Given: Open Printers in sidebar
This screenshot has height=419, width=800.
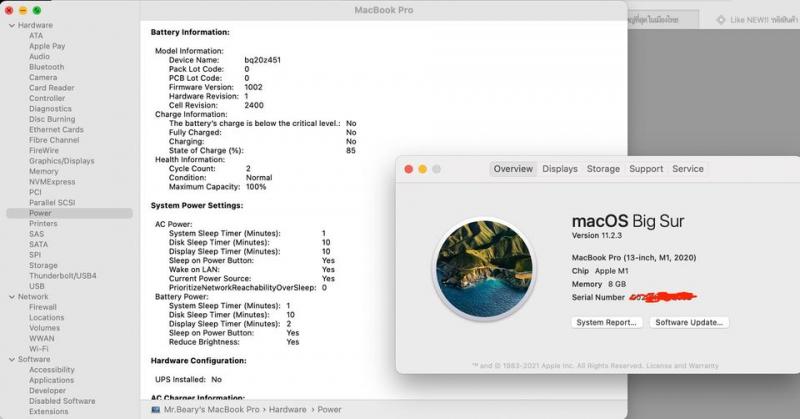Looking at the screenshot, I should (x=43, y=224).
